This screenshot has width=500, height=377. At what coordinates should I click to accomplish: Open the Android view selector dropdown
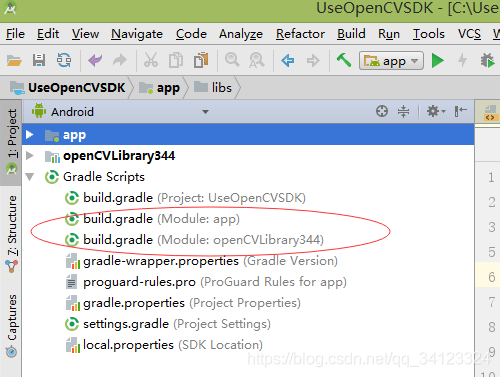click(206, 112)
